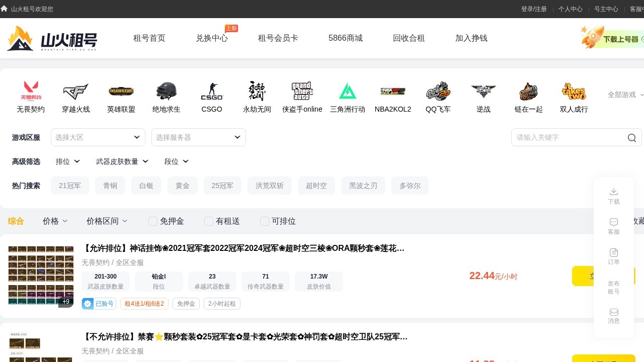Viewport: 644px width, 362px height.
Task: Open the CSGO game icon
Action: click(212, 92)
